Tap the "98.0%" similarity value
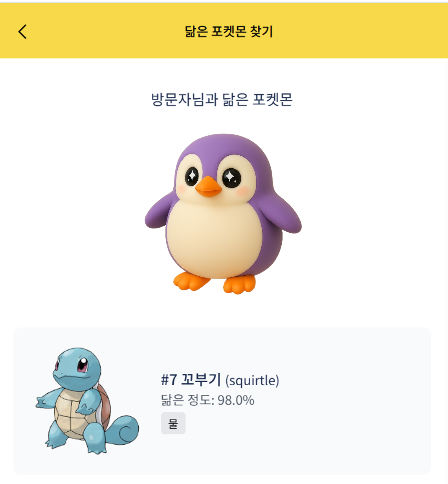The width and height of the screenshot is (448, 484). point(236,400)
